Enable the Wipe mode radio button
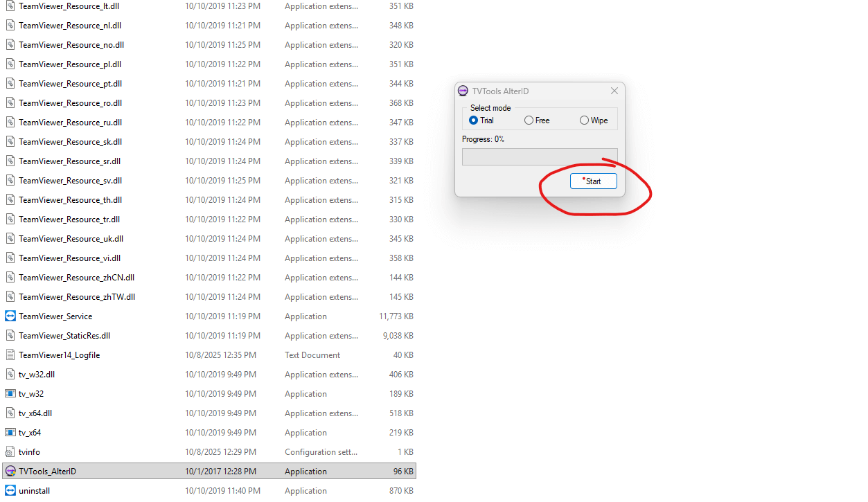Viewport: 868px width, 502px height. pyautogui.click(x=585, y=120)
